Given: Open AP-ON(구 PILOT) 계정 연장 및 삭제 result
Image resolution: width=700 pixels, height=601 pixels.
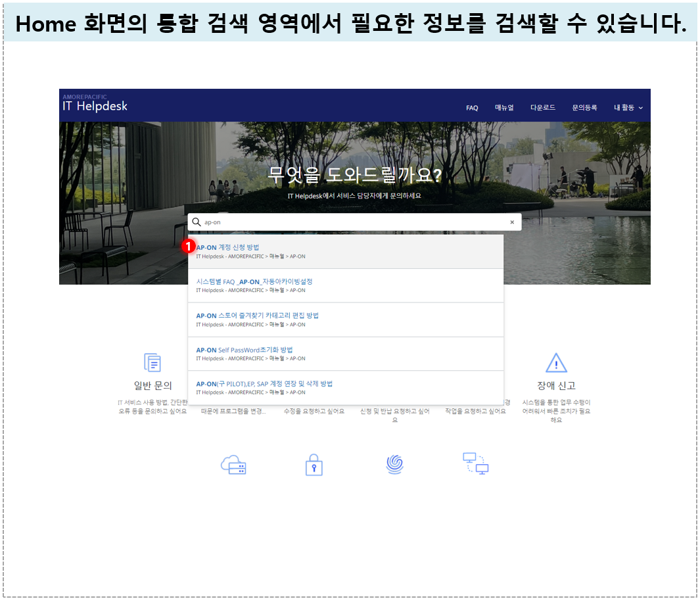Looking at the screenshot, I should (346, 387).
